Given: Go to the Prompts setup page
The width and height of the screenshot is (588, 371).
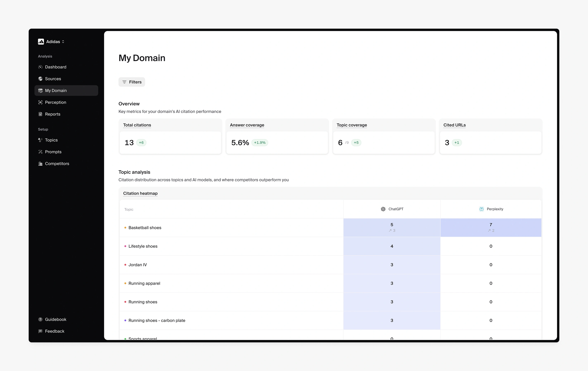Looking at the screenshot, I should pyautogui.click(x=66, y=152).
